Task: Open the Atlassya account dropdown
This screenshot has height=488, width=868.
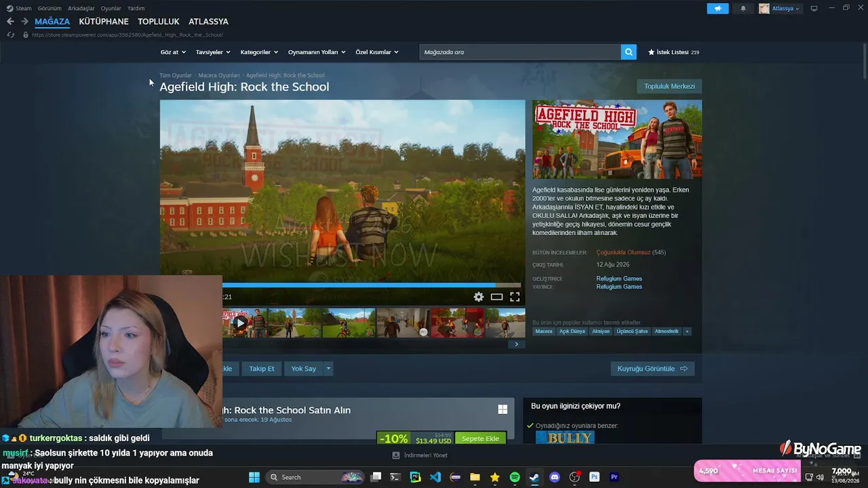Action: [780, 9]
